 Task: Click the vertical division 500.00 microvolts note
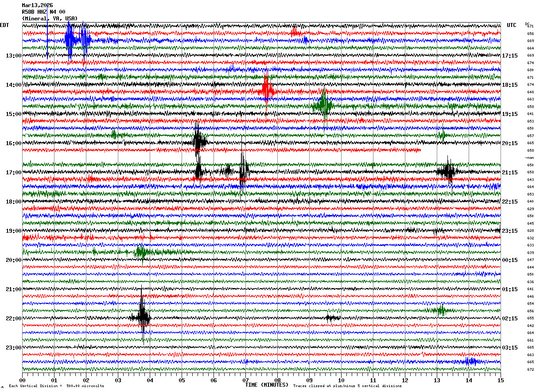coord(56,386)
